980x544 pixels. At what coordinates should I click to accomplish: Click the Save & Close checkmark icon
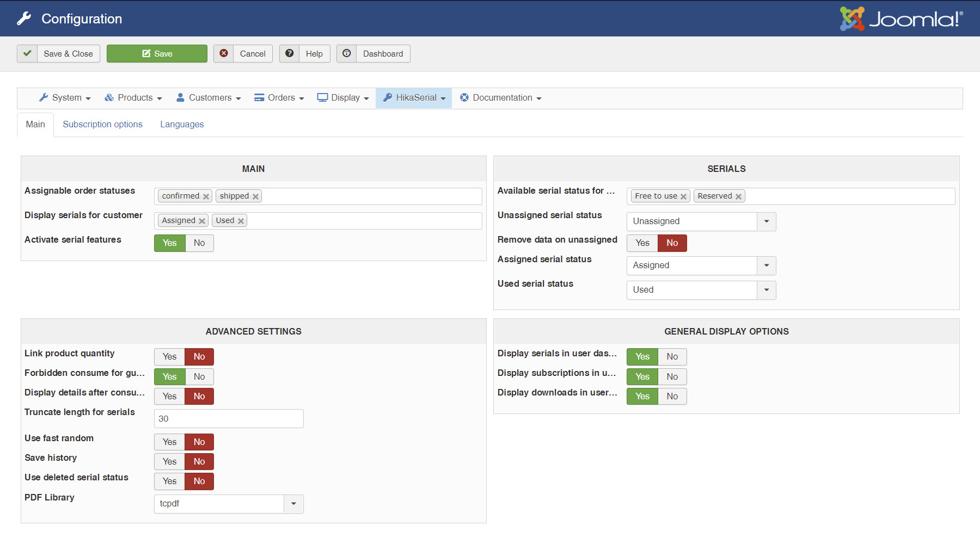coord(27,53)
